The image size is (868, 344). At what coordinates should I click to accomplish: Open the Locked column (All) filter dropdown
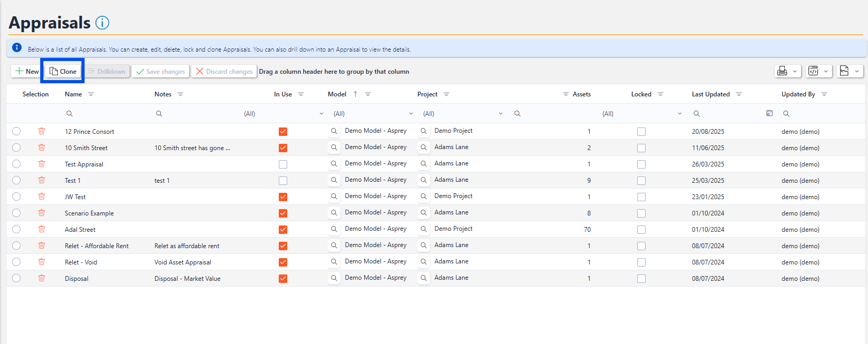[x=679, y=114]
